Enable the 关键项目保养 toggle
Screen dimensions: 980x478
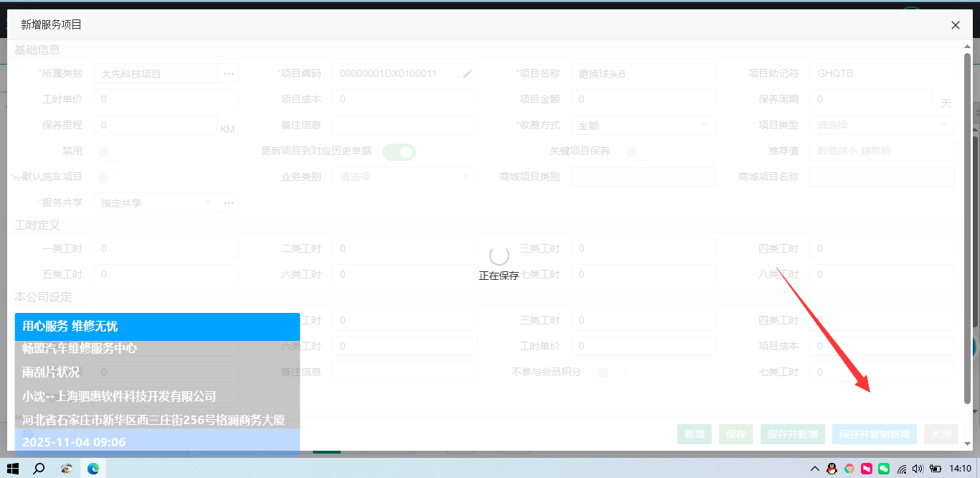638,151
